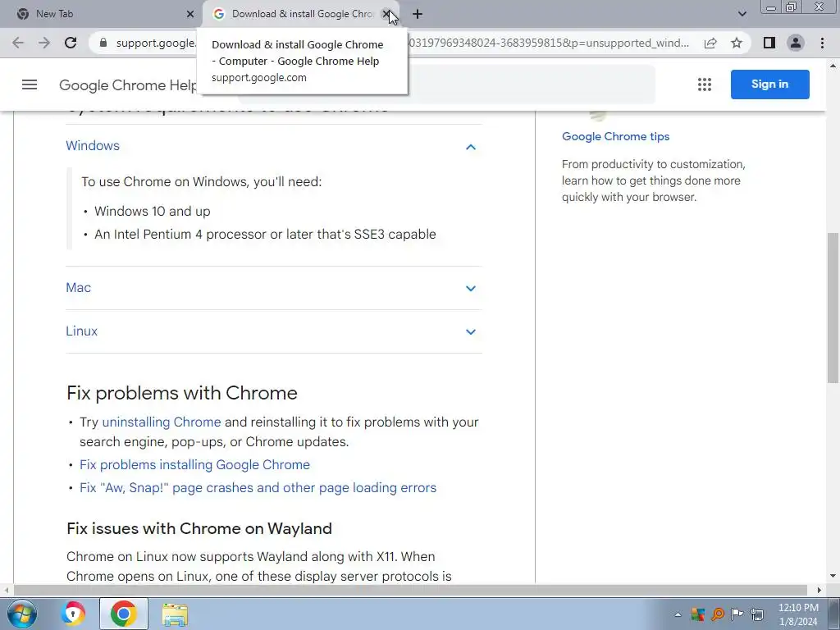Open the shield browser taskbar icon

73,614
